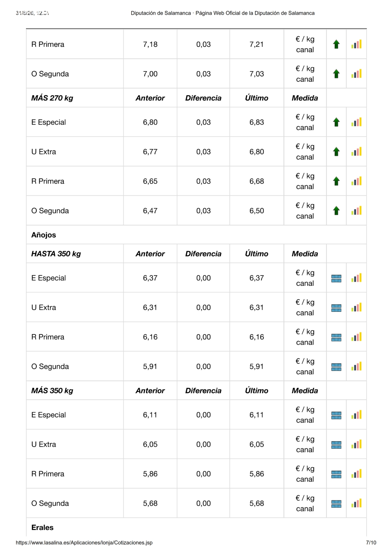The height and width of the screenshot is (555, 392).
Task: Click green up arrow for O Segunda 7,03
Action: coord(336,74)
